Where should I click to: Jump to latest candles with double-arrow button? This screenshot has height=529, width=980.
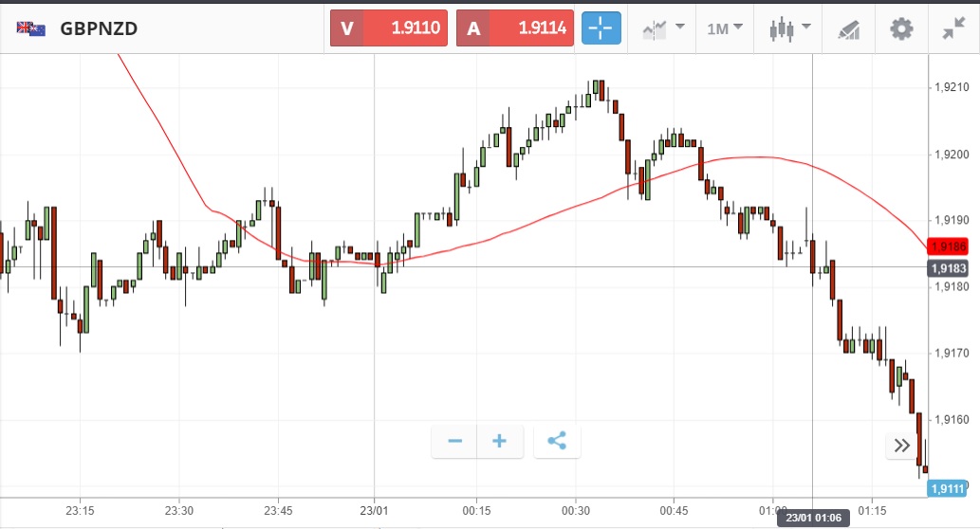point(901,447)
